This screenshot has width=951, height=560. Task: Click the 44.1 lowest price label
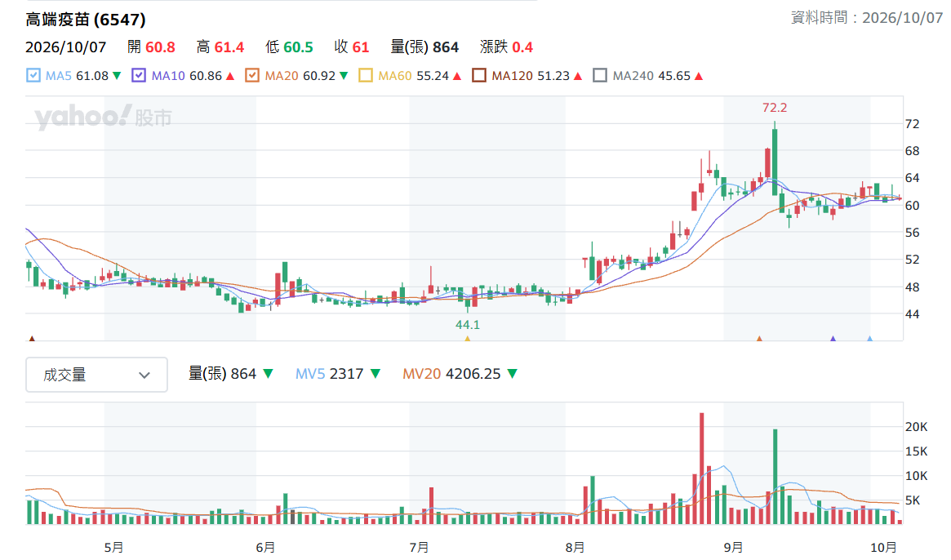pyautogui.click(x=468, y=325)
